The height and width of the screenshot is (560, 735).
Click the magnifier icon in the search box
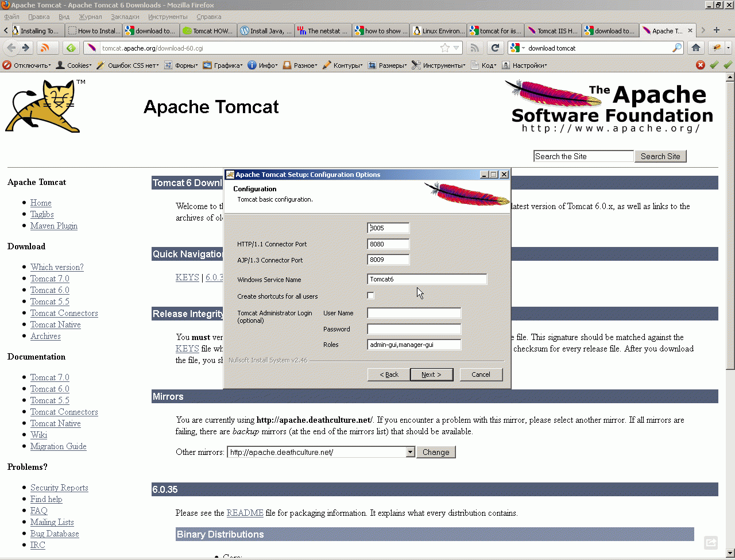coord(678,48)
